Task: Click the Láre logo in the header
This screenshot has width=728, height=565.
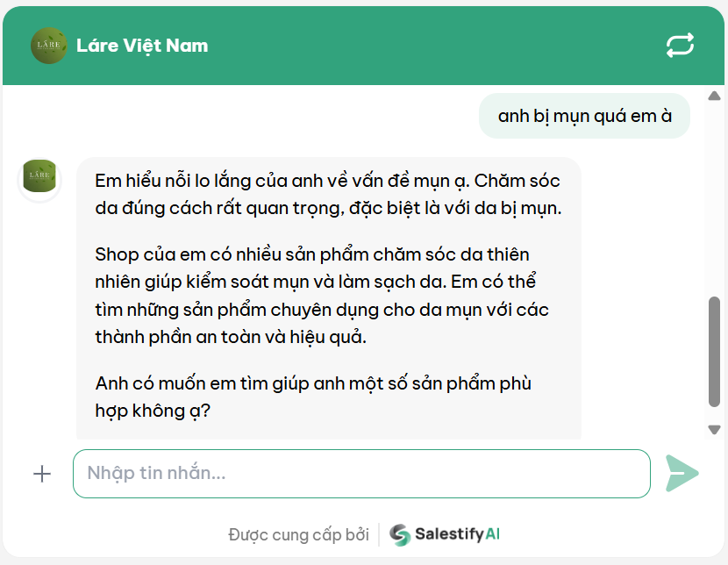Action: (x=48, y=46)
